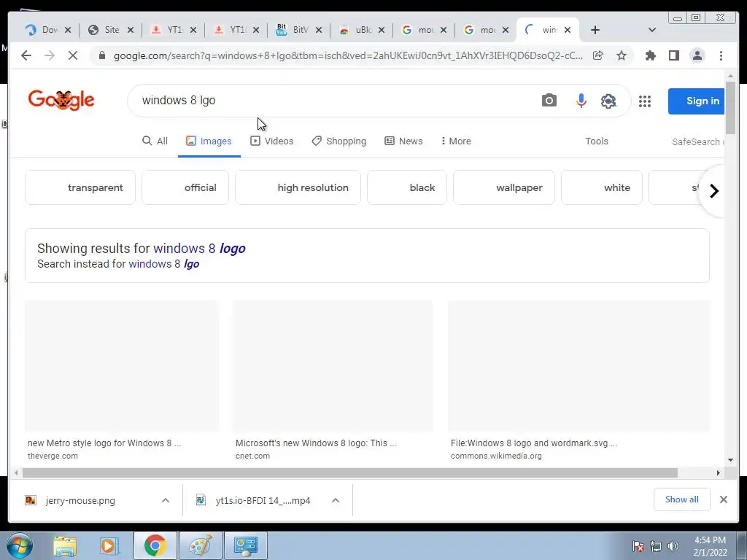Select the All search filter
This screenshot has height=560, width=747.
click(x=155, y=141)
